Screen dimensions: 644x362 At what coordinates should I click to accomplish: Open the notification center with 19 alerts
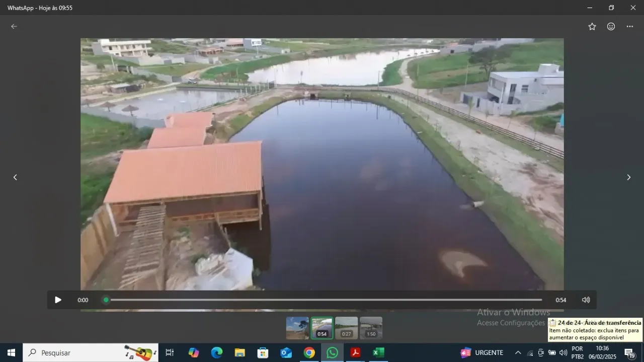[x=630, y=353]
